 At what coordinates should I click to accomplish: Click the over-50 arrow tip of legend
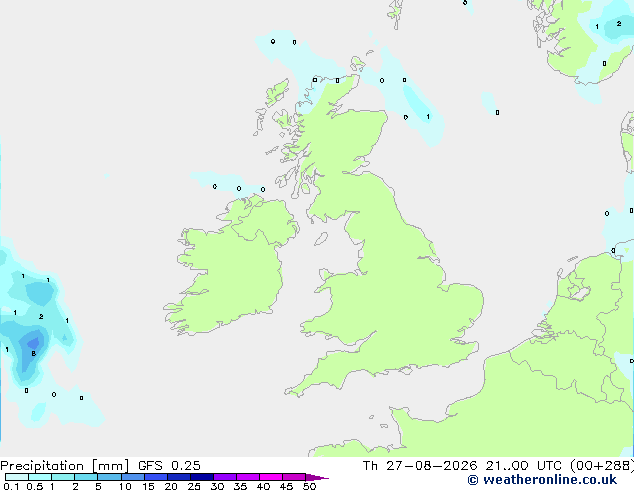pyautogui.click(x=317, y=477)
